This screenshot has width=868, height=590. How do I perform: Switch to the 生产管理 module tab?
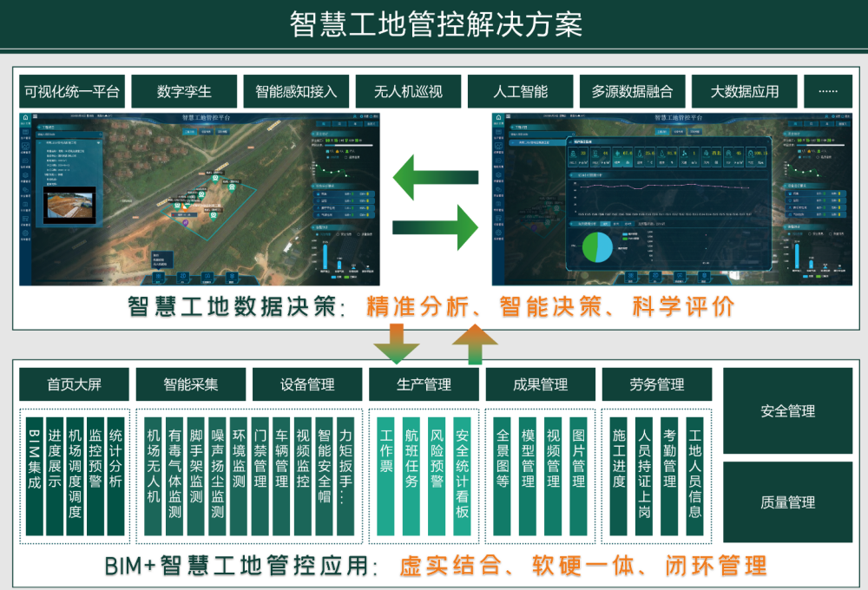[x=424, y=384]
